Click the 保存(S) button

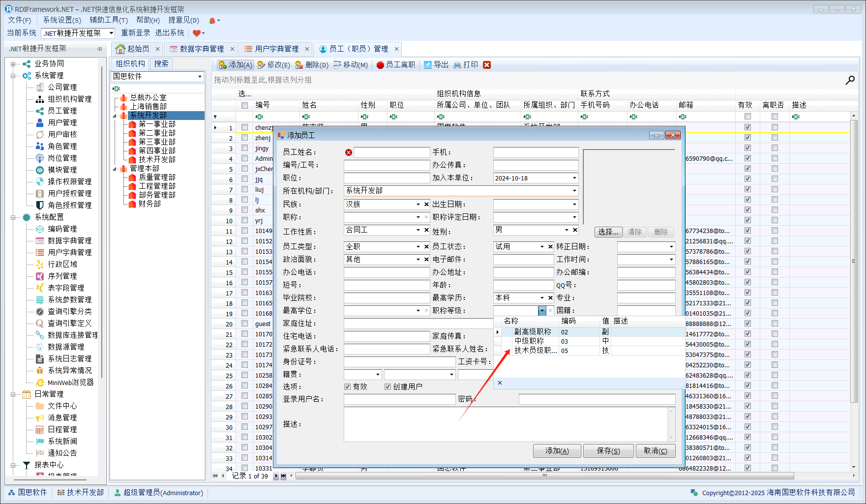tap(608, 451)
